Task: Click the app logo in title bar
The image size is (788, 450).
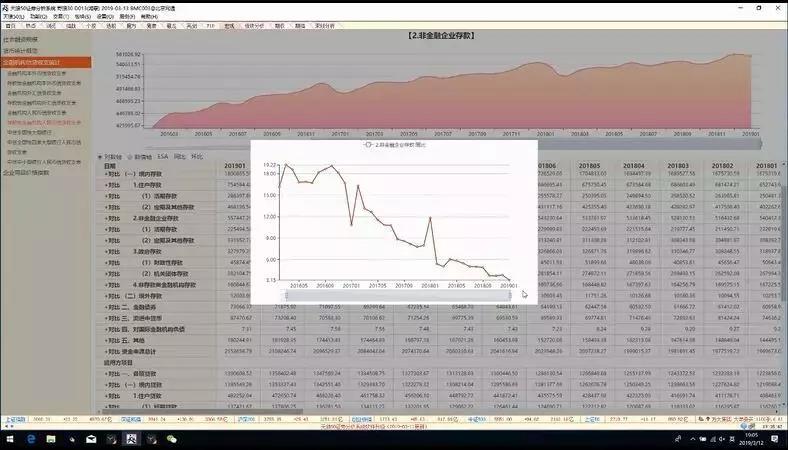Action: point(6,5)
